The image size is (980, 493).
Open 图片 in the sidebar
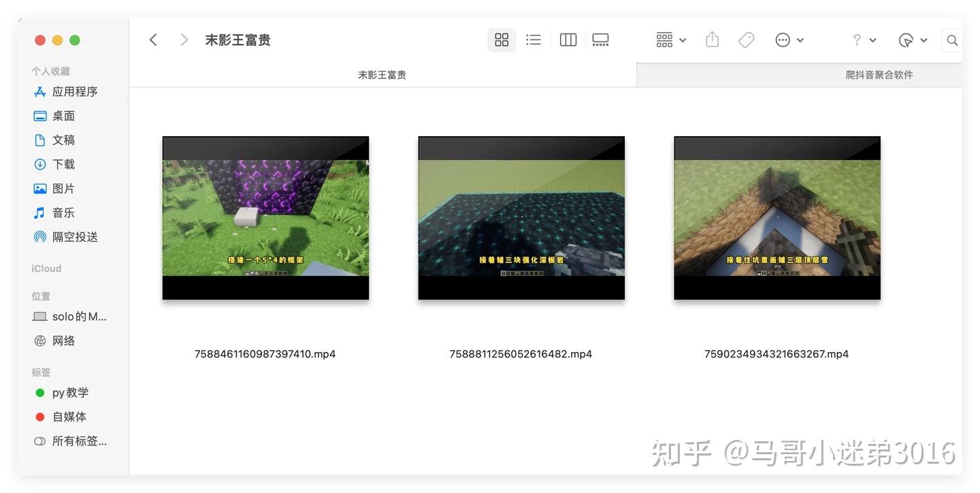pyautogui.click(x=63, y=188)
